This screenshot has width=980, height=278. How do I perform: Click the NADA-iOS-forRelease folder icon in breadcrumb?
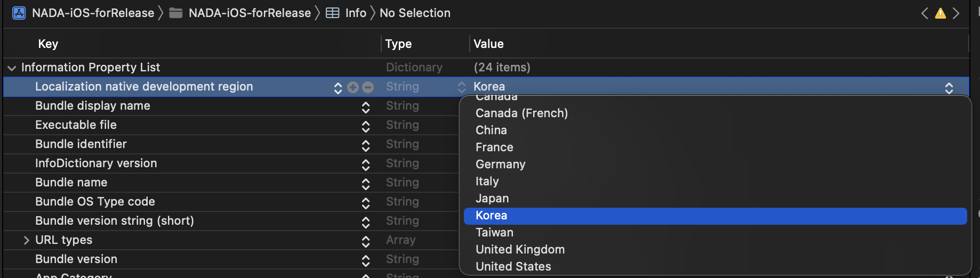(176, 13)
